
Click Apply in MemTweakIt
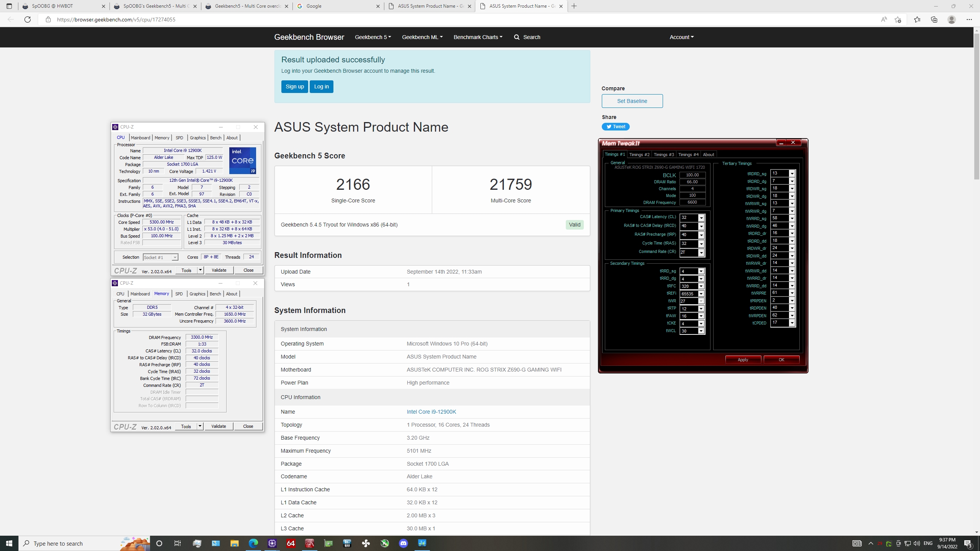point(743,360)
